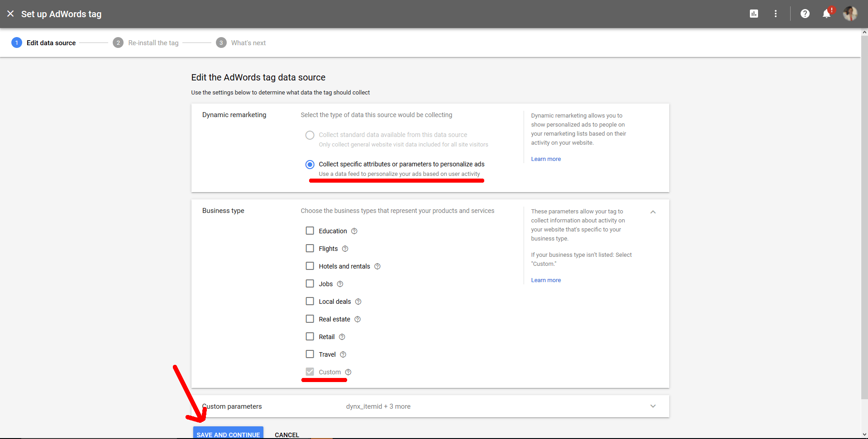The height and width of the screenshot is (439, 868).
Task: Open the reports chart icon in header
Action: pos(754,14)
